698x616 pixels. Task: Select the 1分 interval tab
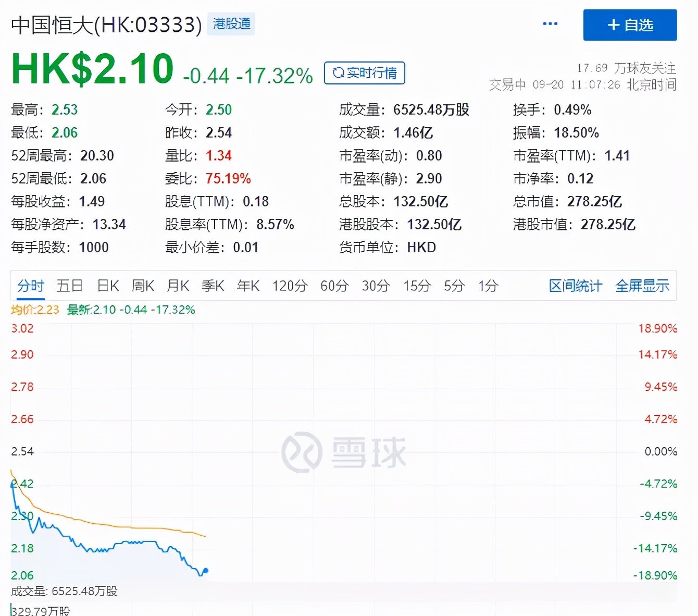(x=488, y=286)
